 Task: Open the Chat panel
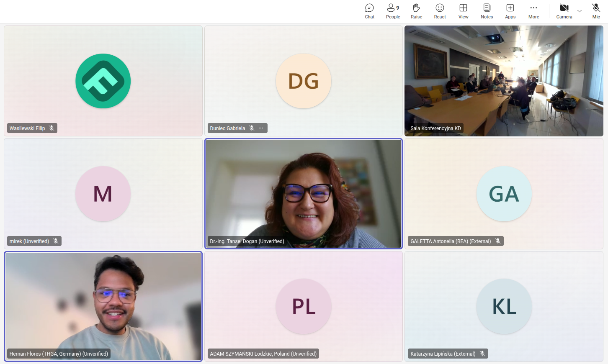pyautogui.click(x=369, y=11)
